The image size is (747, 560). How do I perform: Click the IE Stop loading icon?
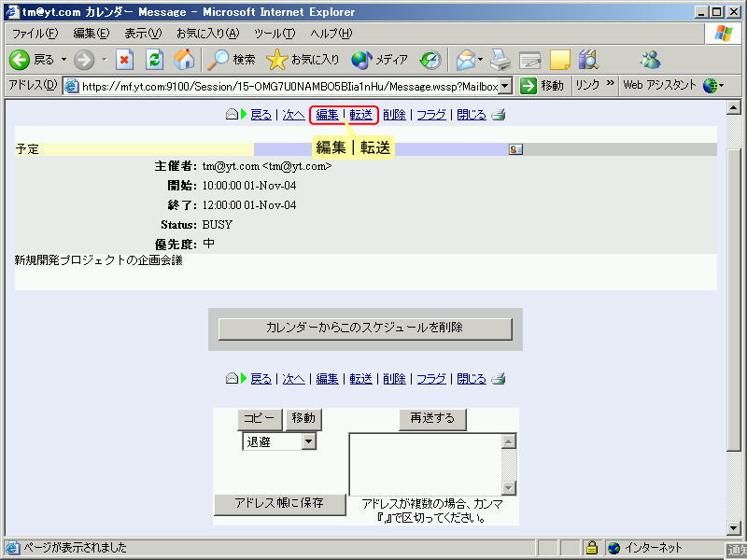pyautogui.click(x=125, y=60)
